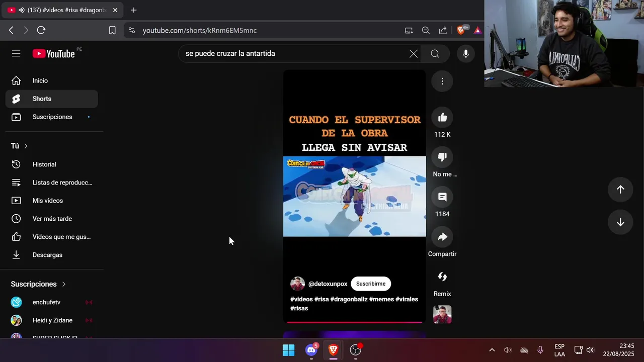Open taskbar microphone tray icon
Image resolution: width=644 pixels, height=362 pixels.
(x=540, y=350)
